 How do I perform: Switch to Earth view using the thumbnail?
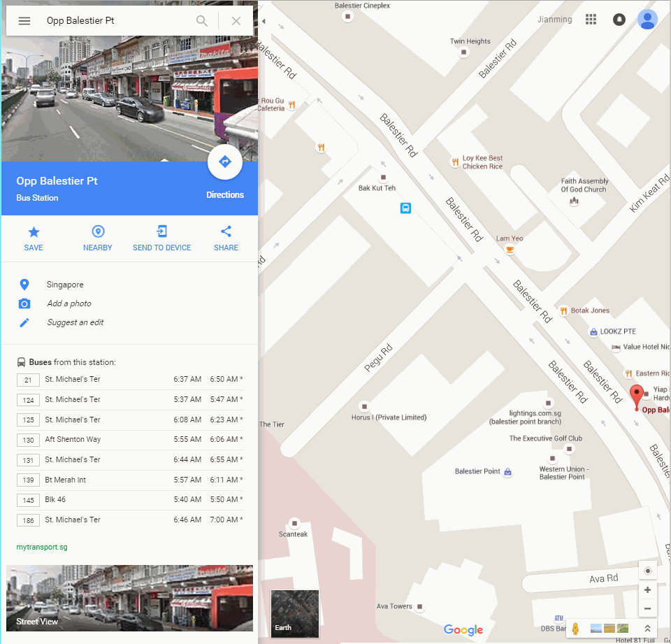pyautogui.click(x=294, y=613)
